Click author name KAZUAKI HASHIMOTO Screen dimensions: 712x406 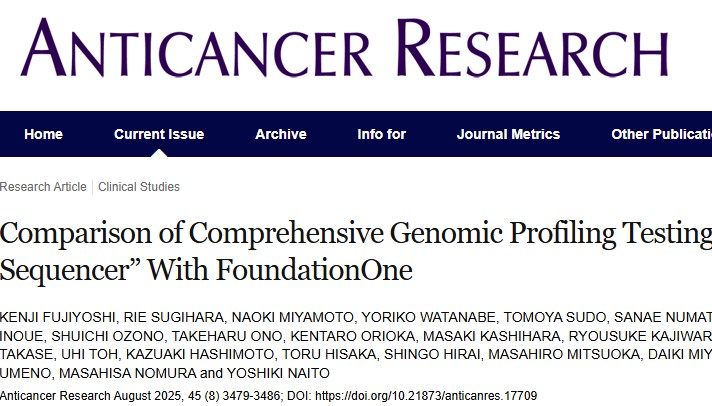pos(200,354)
